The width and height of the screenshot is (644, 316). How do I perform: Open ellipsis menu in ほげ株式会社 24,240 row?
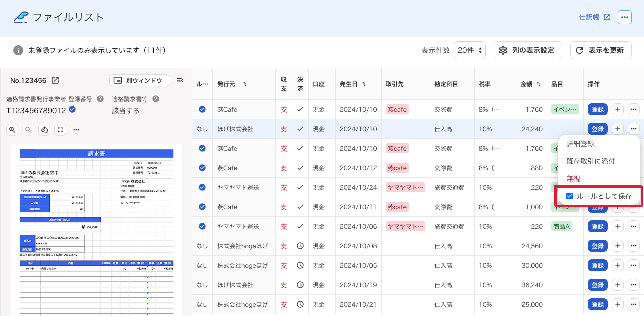pyautogui.click(x=634, y=129)
